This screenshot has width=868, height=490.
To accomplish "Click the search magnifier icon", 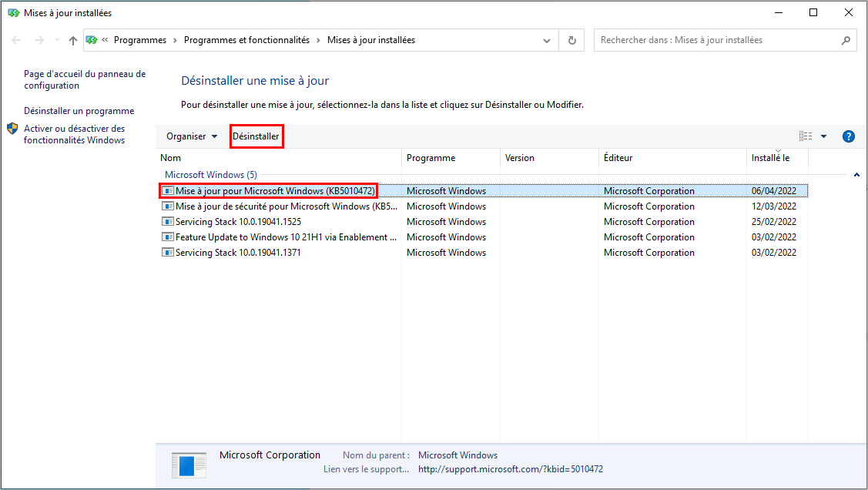I will tap(846, 40).
